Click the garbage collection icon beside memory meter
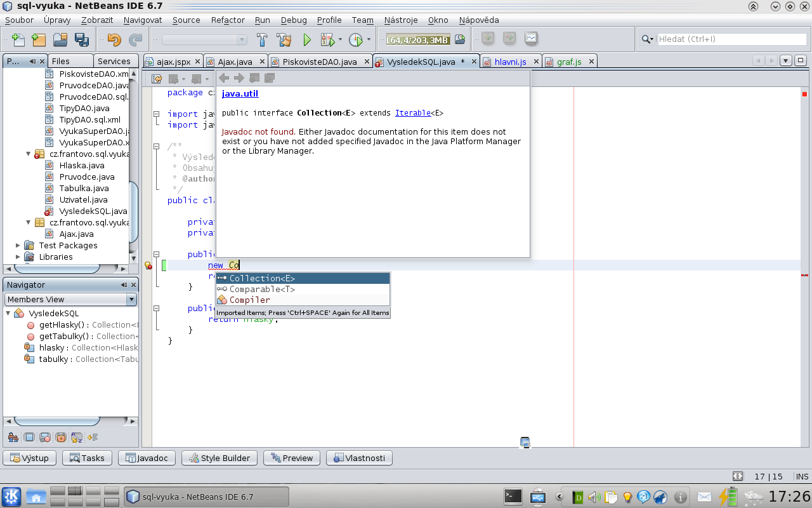Viewport: 812px width, 508px height. [460, 39]
